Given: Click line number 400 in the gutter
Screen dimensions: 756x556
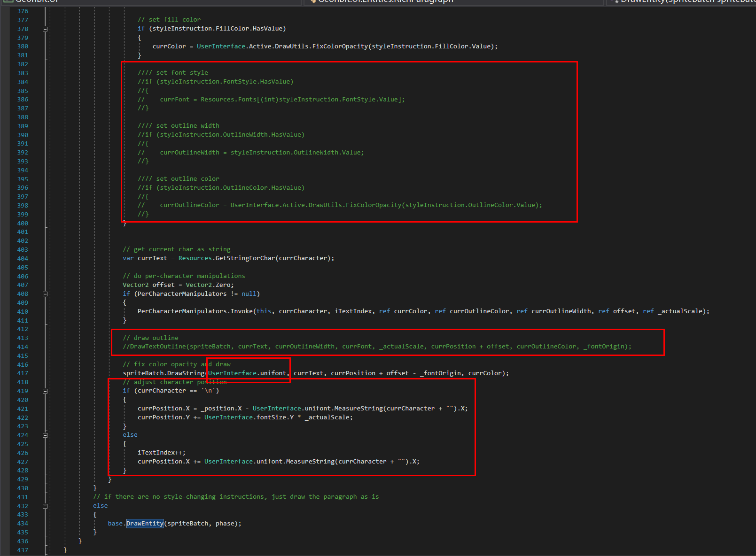Looking at the screenshot, I should click(22, 223).
